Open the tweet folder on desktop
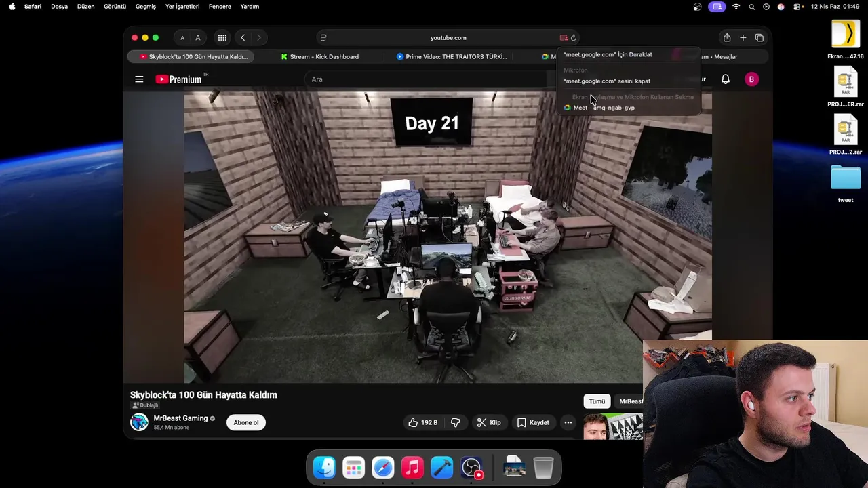This screenshot has height=488, width=868. 846,184
